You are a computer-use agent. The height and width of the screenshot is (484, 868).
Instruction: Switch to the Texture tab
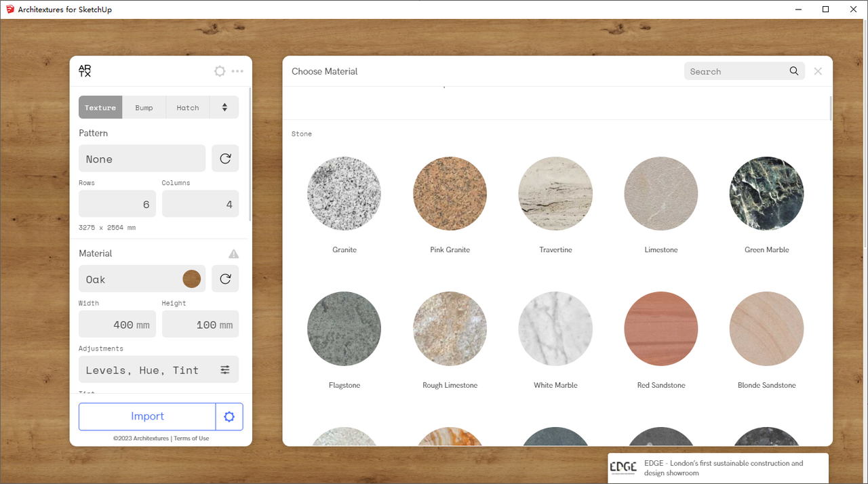click(x=100, y=108)
